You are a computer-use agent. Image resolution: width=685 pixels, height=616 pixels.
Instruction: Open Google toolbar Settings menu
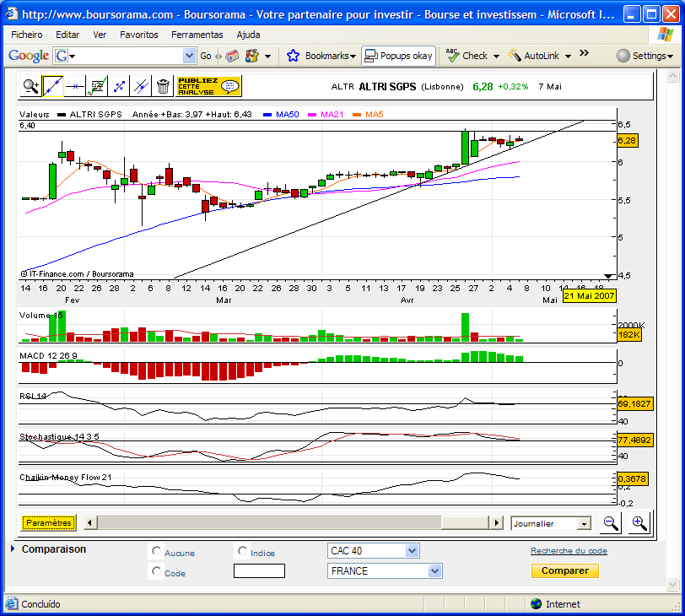(645, 56)
